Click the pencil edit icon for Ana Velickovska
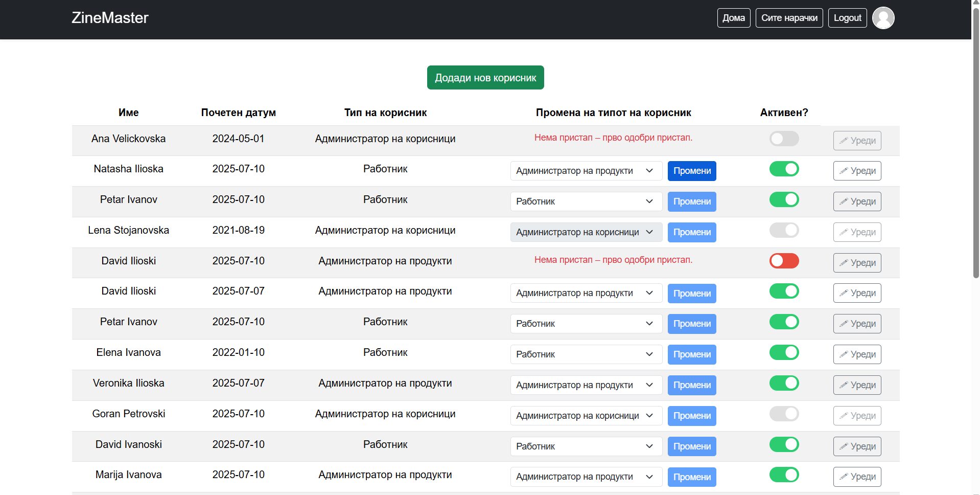 point(844,141)
